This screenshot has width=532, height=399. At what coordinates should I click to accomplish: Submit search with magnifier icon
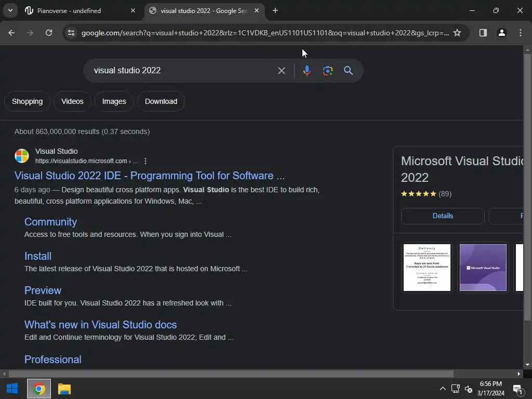[x=348, y=71]
